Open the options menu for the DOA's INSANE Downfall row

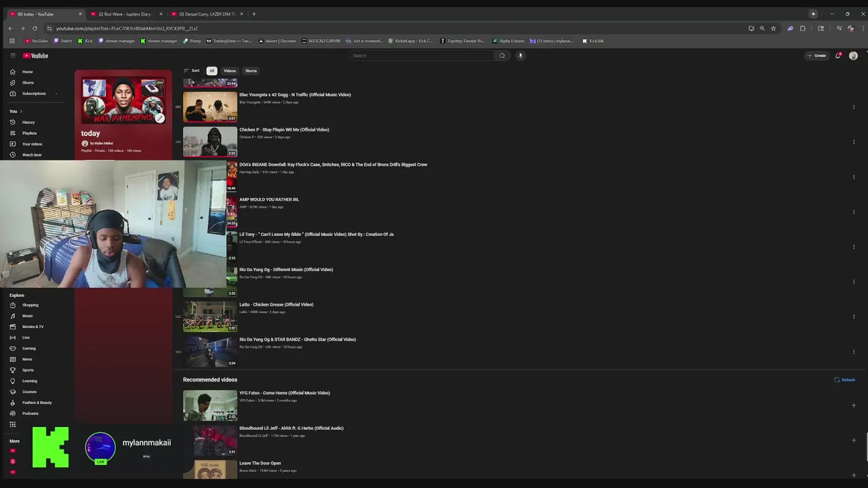point(854,177)
